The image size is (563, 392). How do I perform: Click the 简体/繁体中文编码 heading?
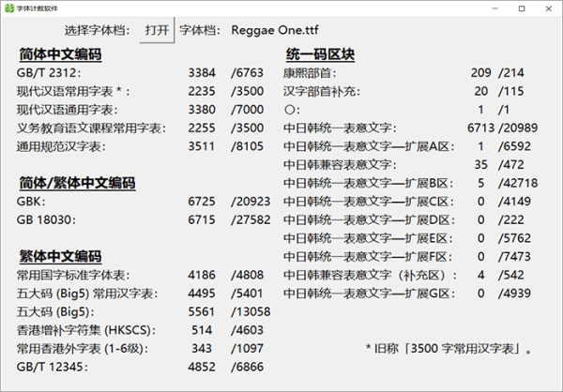[x=76, y=183]
